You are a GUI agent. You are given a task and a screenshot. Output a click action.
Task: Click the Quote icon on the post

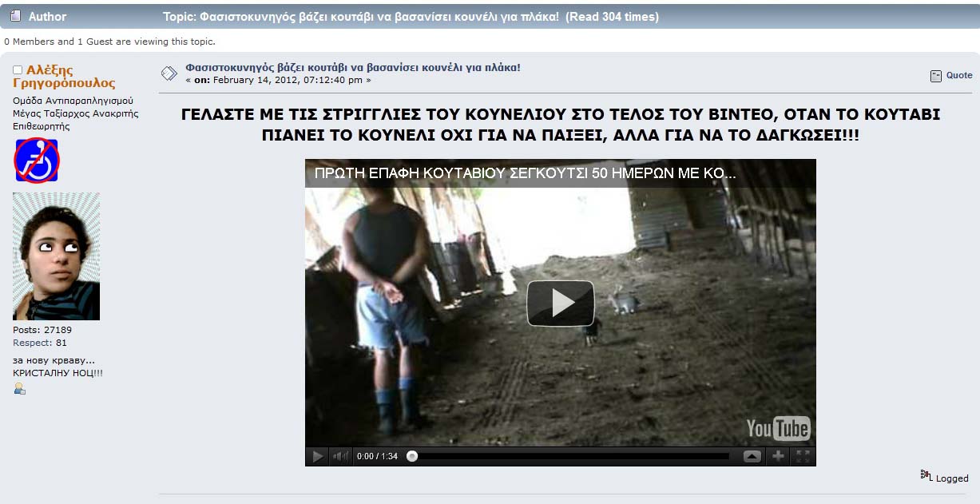[x=936, y=76]
